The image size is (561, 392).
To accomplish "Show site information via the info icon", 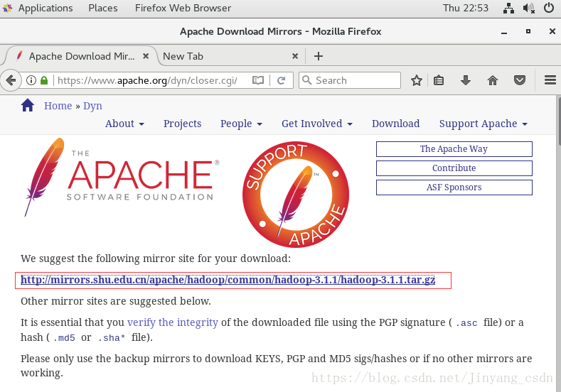I will [x=31, y=80].
